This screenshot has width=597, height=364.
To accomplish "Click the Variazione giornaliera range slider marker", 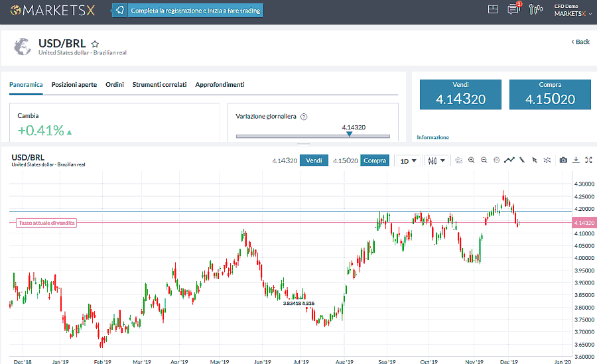I will click(x=350, y=135).
